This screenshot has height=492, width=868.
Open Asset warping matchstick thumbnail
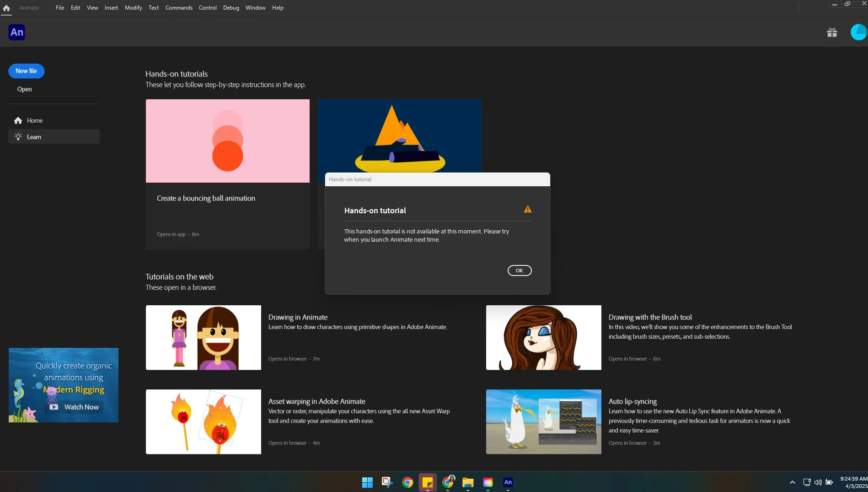tap(204, 422)
